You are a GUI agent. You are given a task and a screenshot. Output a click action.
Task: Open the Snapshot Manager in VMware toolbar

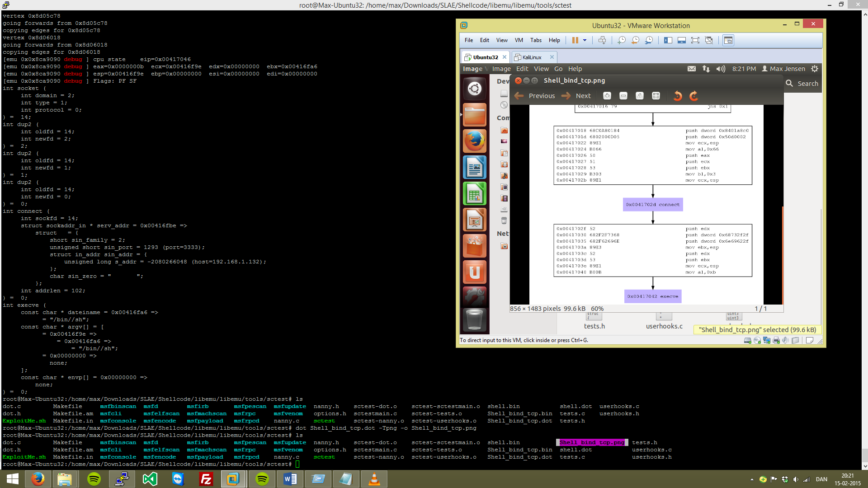649,40
